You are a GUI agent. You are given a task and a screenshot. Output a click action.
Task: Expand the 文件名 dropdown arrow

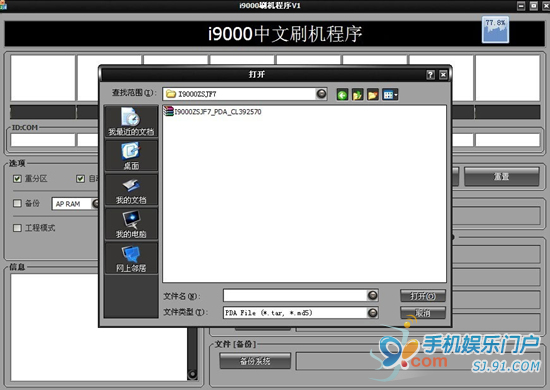(x=373, y=295)
